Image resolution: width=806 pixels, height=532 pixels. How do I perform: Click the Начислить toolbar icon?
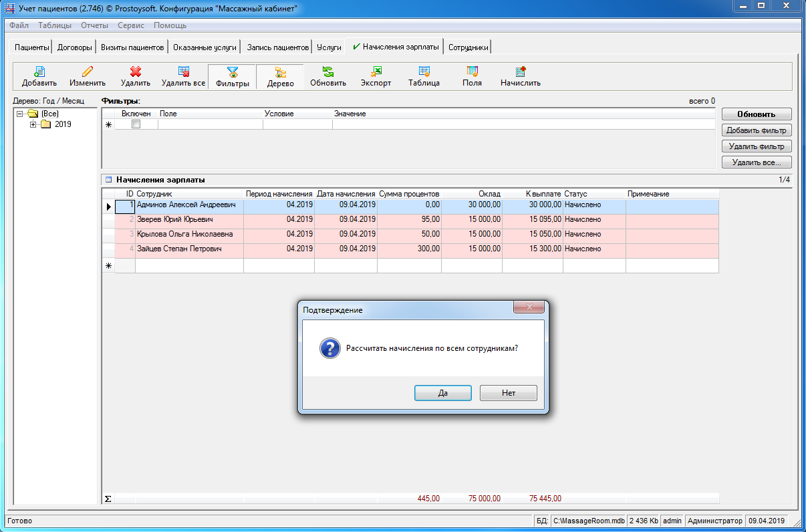coord(521,72)
